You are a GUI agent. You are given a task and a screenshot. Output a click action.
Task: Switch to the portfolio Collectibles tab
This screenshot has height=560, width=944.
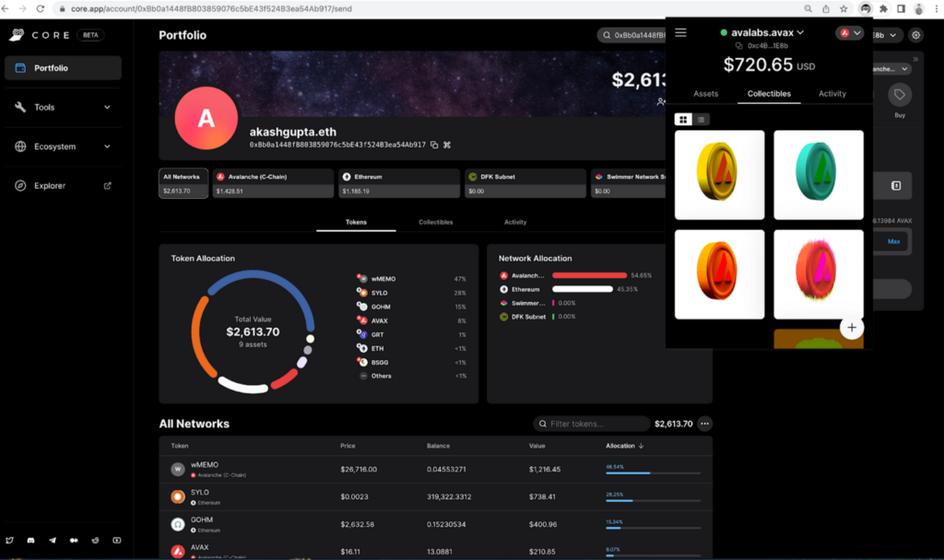(435, 222)
